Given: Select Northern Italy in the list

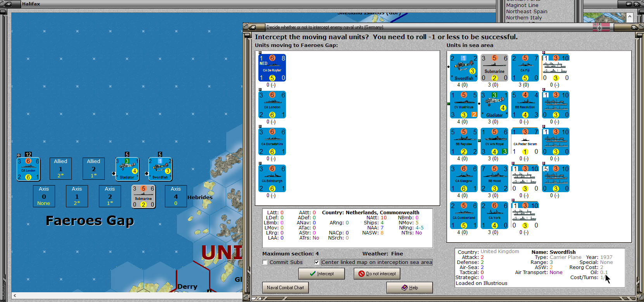Looking at the screenshot, I should coord(524,18).
